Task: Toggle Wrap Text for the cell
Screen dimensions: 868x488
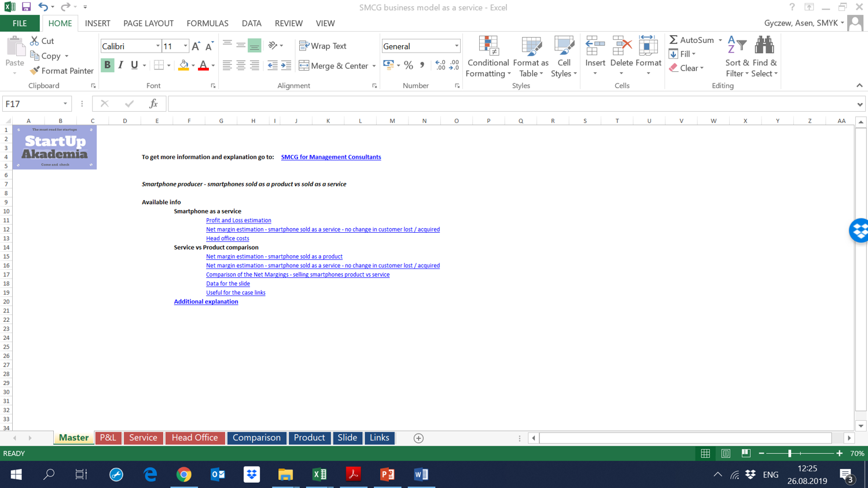Action: pos(323,46)
